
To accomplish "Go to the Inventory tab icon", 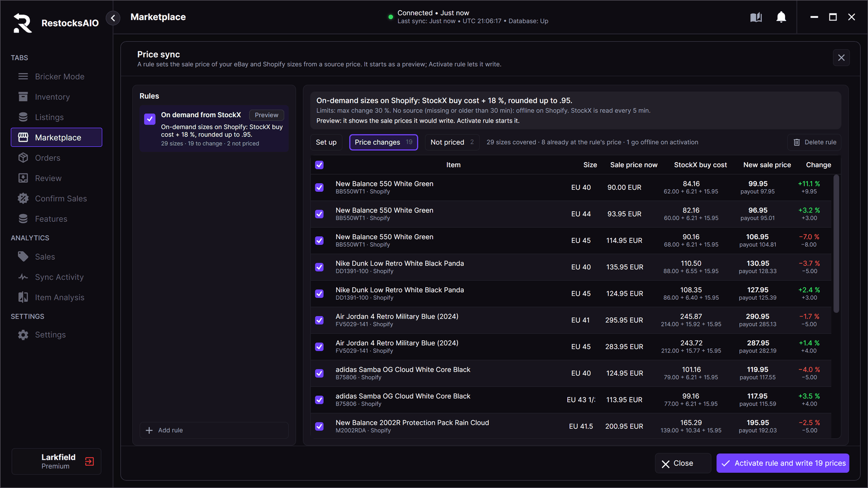I will pyautogui.click(x=23, y=97).
